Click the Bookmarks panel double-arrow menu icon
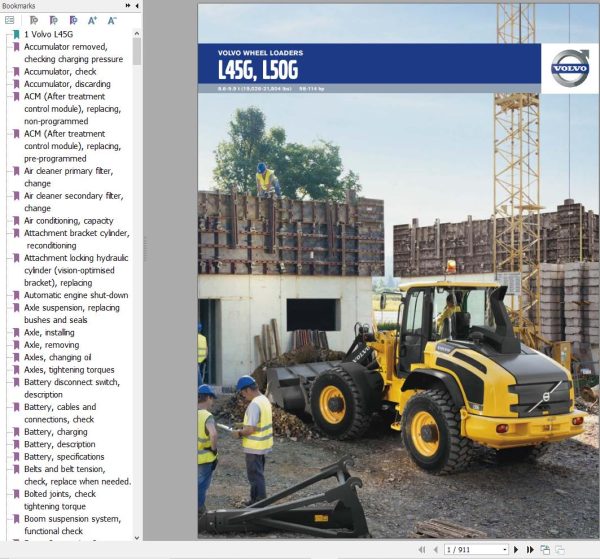600x559 pixels. [128, 6]
